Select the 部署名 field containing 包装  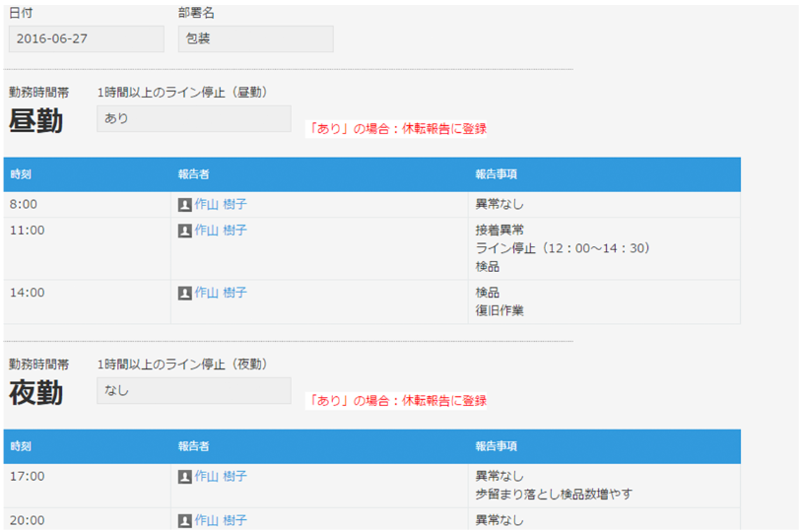pyautogui.click(x=255, y=39)
